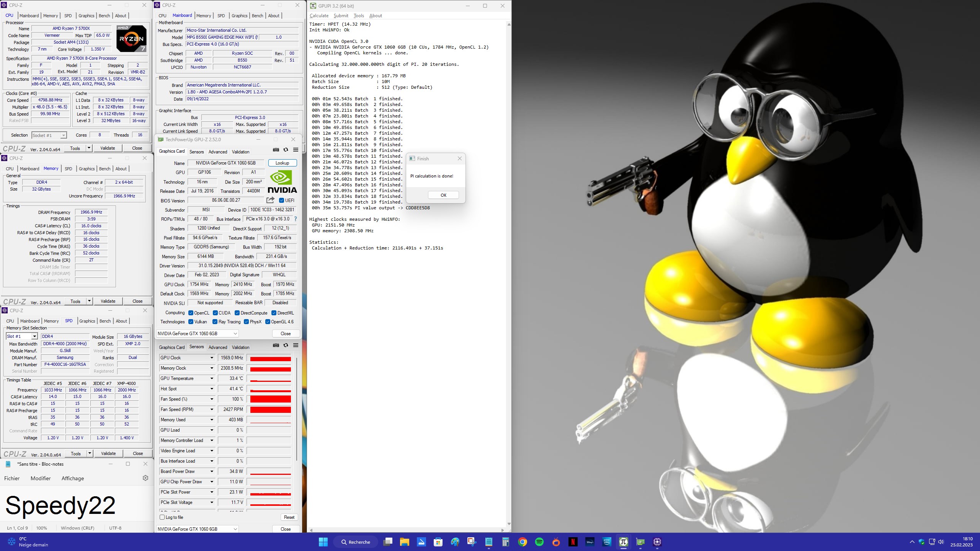Open Notepad settings gear icon

pos(145,478)
